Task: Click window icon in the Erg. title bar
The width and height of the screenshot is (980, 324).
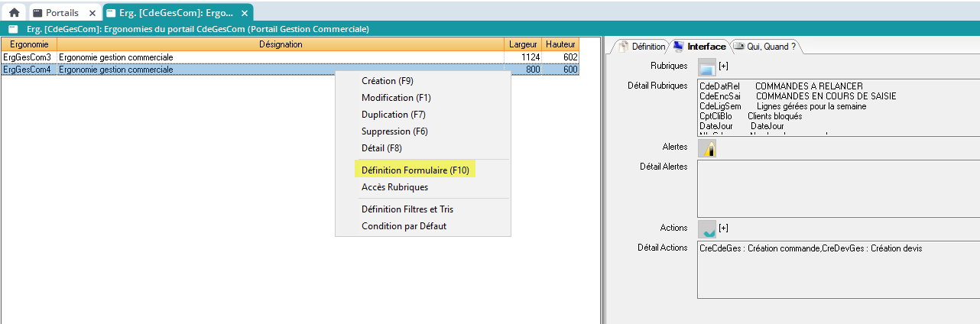Action: click(13, 29)
